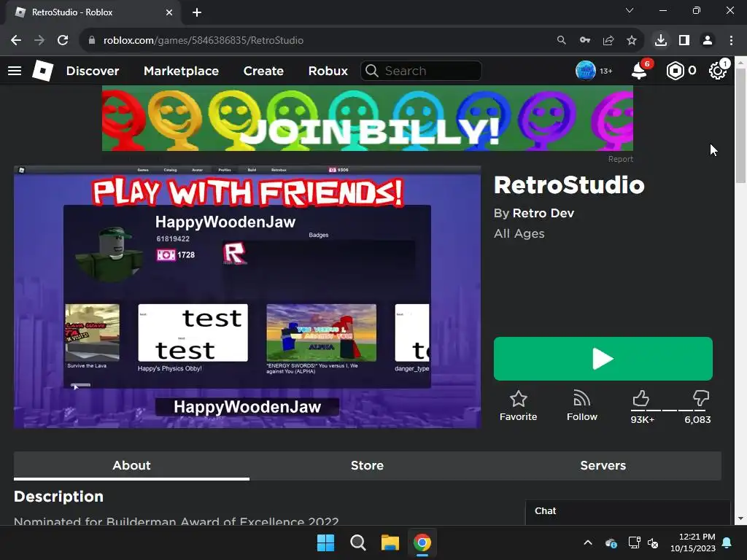Open the Chat panel

(628, 511)
